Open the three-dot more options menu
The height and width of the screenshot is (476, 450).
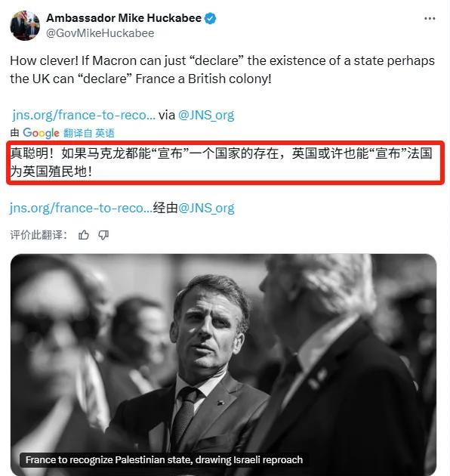tap(430, 19)
